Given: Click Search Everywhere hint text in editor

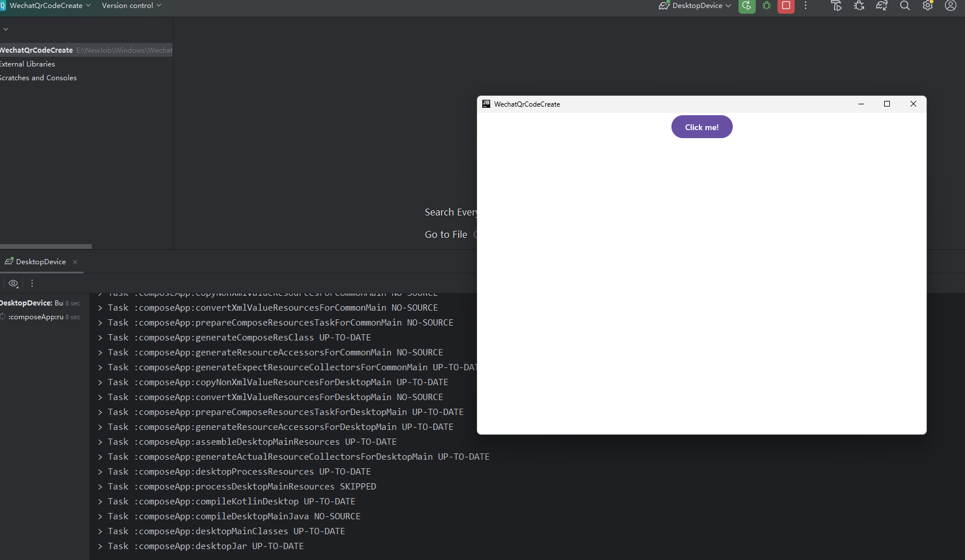Looking at the screenshot, I should pos(451,212).
